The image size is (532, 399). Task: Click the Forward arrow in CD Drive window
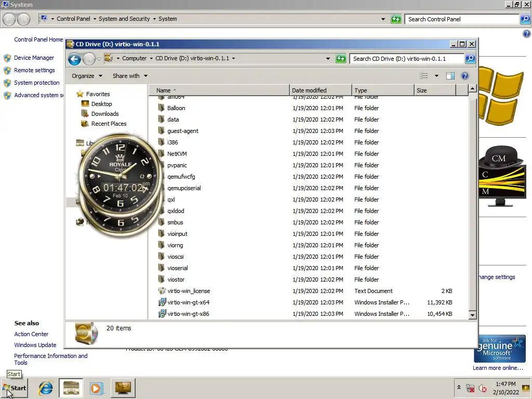(89, 59)
